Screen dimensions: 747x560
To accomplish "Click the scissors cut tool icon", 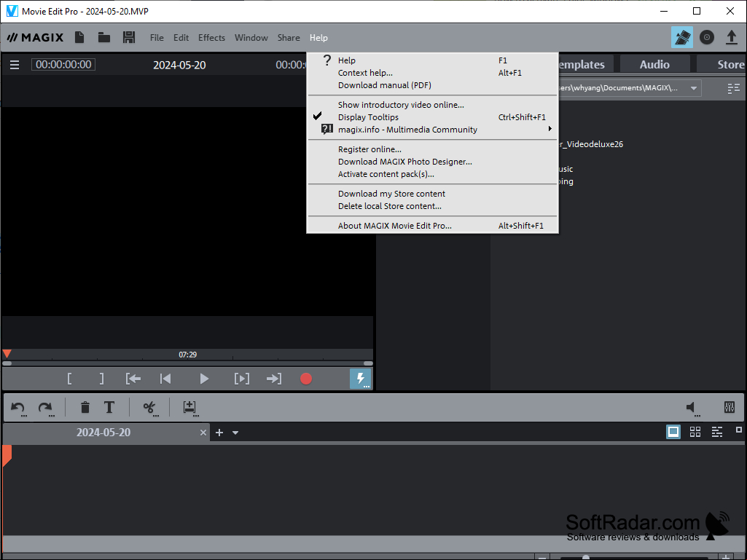I will tap(150, 408).
